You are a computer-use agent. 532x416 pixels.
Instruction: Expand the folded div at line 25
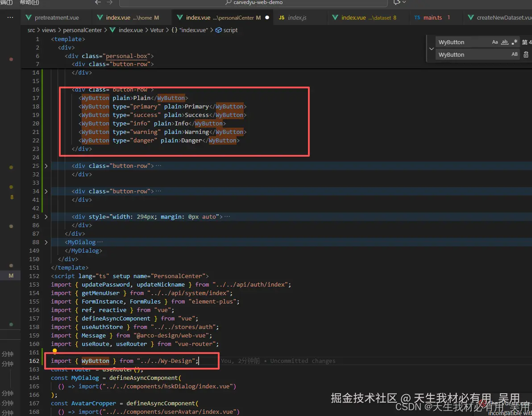(x=46, y=166)
